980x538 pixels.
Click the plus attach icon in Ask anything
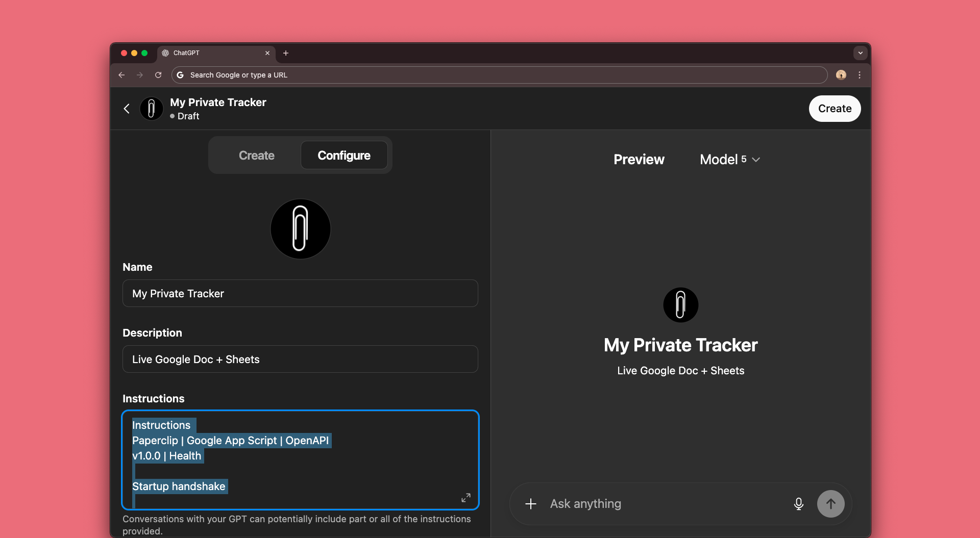(531, 504)
